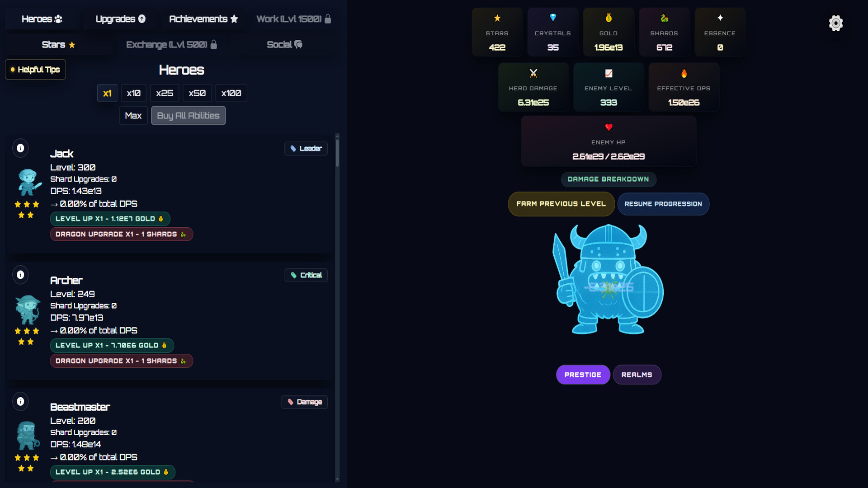The image size is (868, 488).
Task: Click the Gold pouch icon
Action: (x=608, y=18)
